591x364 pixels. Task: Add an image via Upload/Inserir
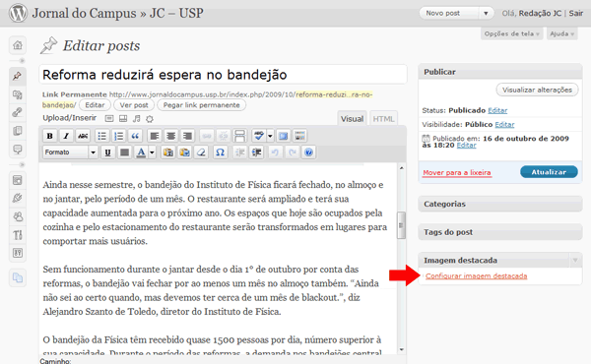[x=109, y=119]
